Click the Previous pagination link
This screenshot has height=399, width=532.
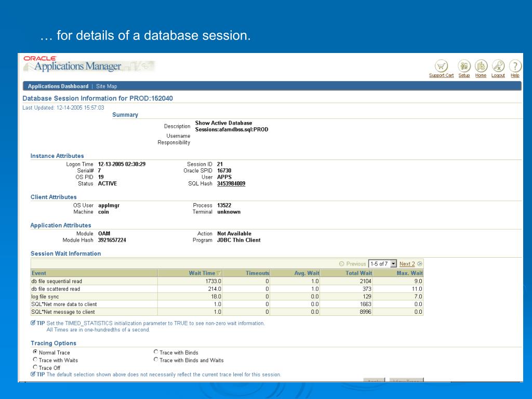coord(356,264)
